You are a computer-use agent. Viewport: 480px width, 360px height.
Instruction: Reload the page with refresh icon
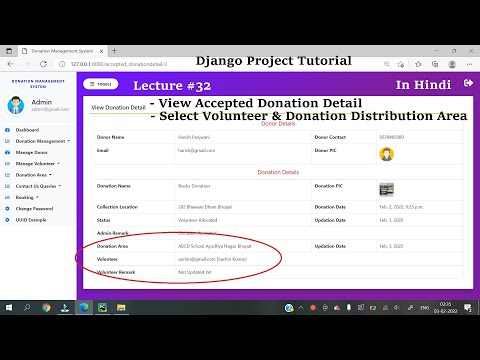(x=43, y=64)
